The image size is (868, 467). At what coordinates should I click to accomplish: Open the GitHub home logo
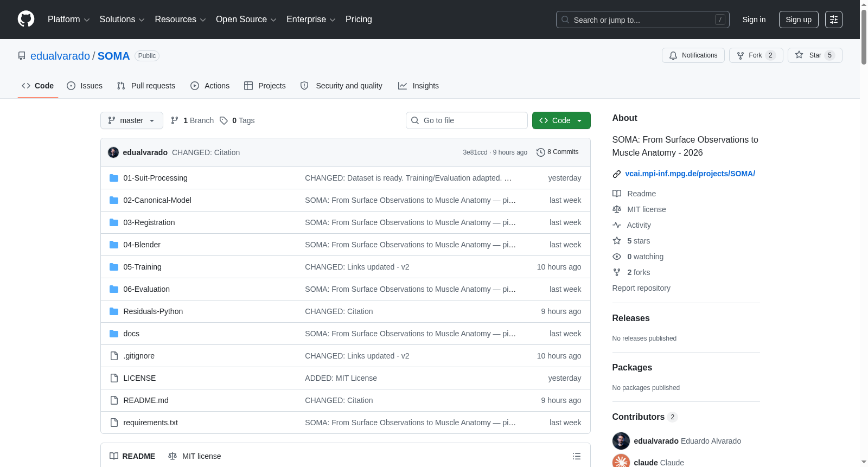[x=26, y=19]
